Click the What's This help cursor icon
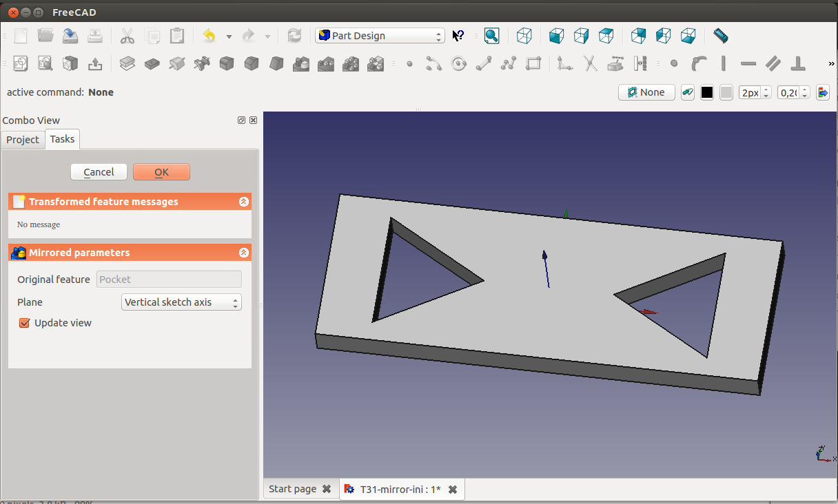This screenshot has height=504, width=838. [x=458, y=36]
